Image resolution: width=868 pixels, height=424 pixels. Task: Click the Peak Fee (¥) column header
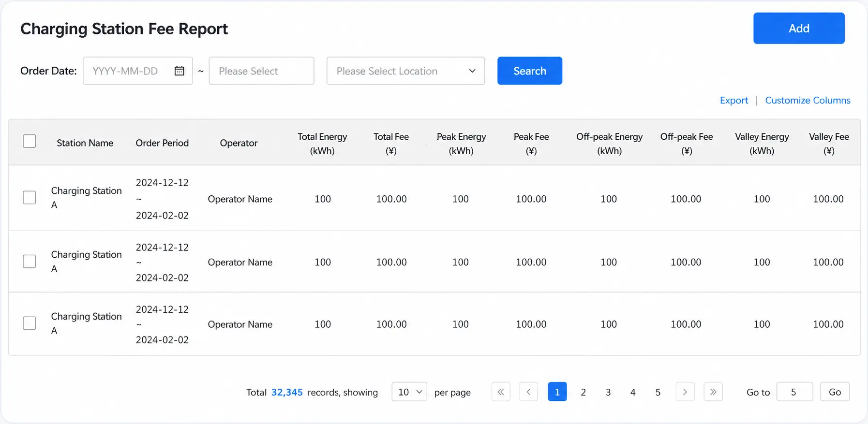point(531,144)
